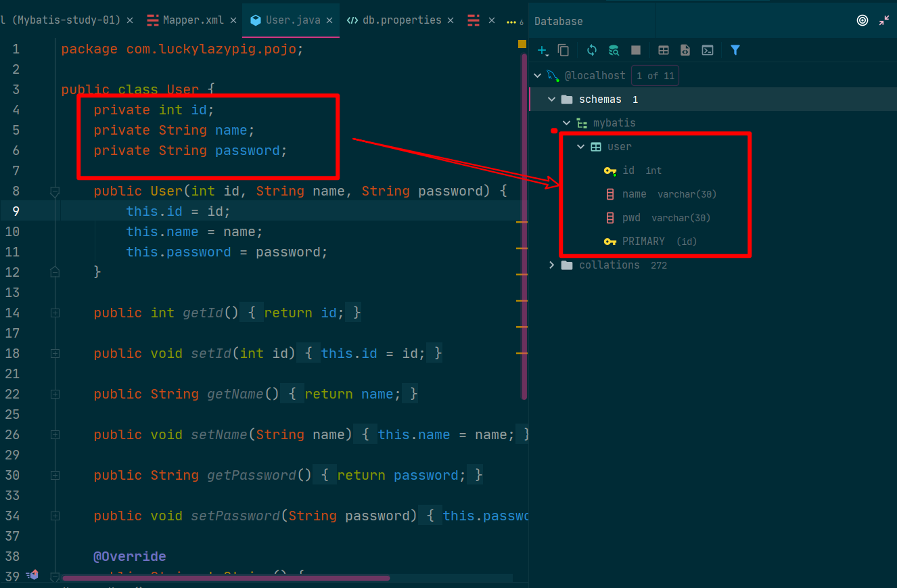Click the 'public class User {' declaration
Viewport: 897px width, 588px height.
137,89
